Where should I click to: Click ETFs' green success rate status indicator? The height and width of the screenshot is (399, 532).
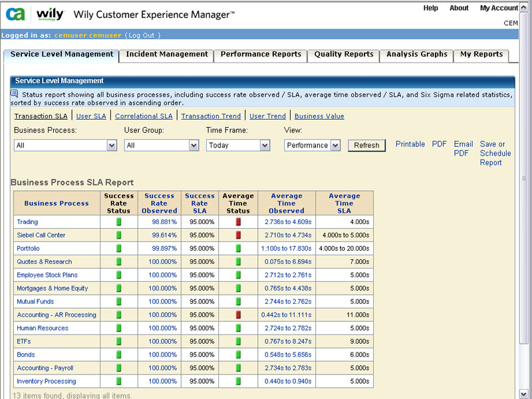point(119,341)
